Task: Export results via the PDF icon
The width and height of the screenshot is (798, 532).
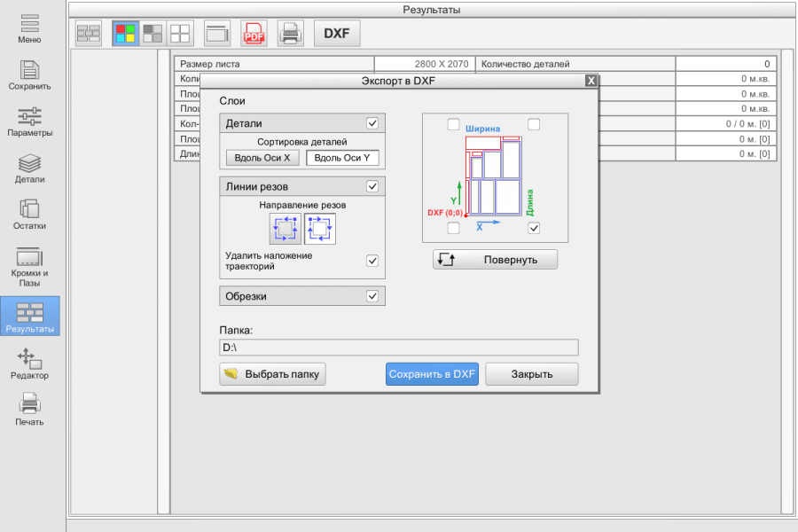Action: coord(254,34)
